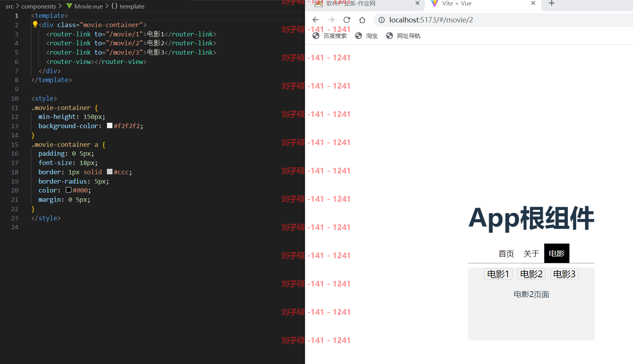Close the Vite + Vue tab
Screen dimensions: 633x364
533,3
